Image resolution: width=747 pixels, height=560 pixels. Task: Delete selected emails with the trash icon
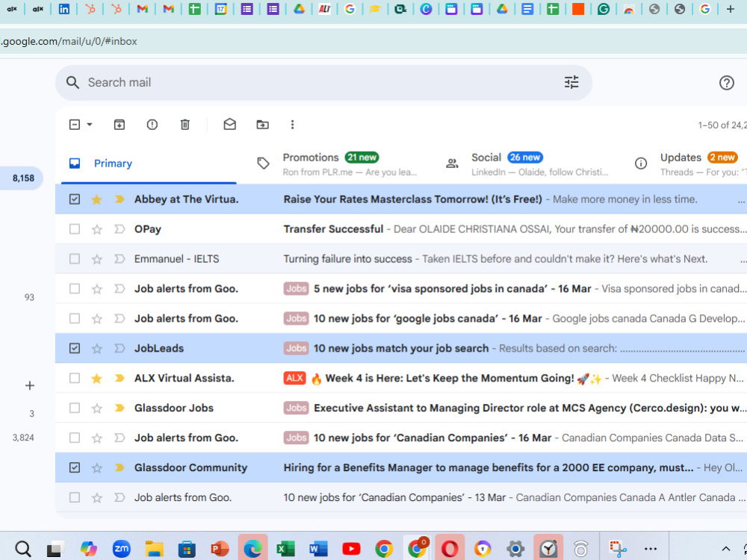[185, 125]
